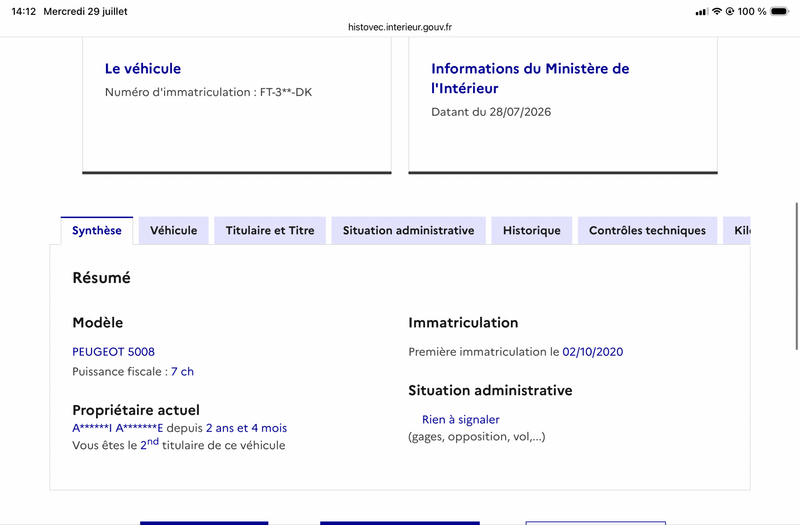The height and width of the screenshot is (525, 800).
Task: Open the Le véhicule card
Action: [x=237, y=105]
